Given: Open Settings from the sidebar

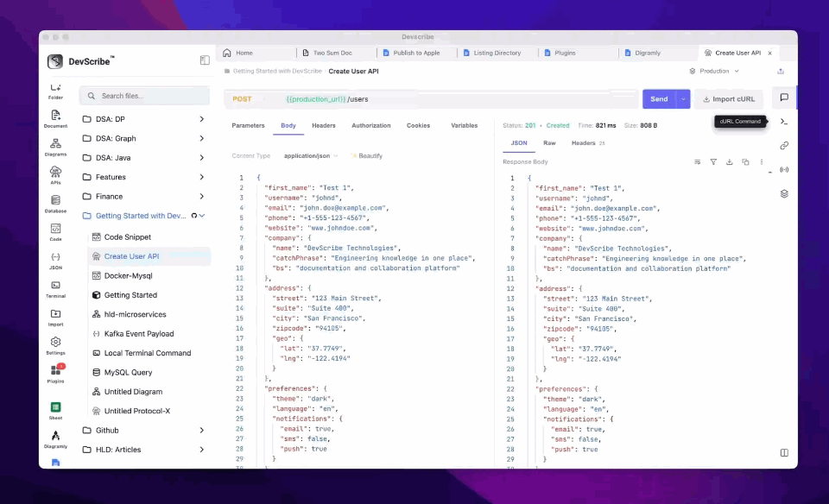Looking at the screenshot, I should coord(55,342).
